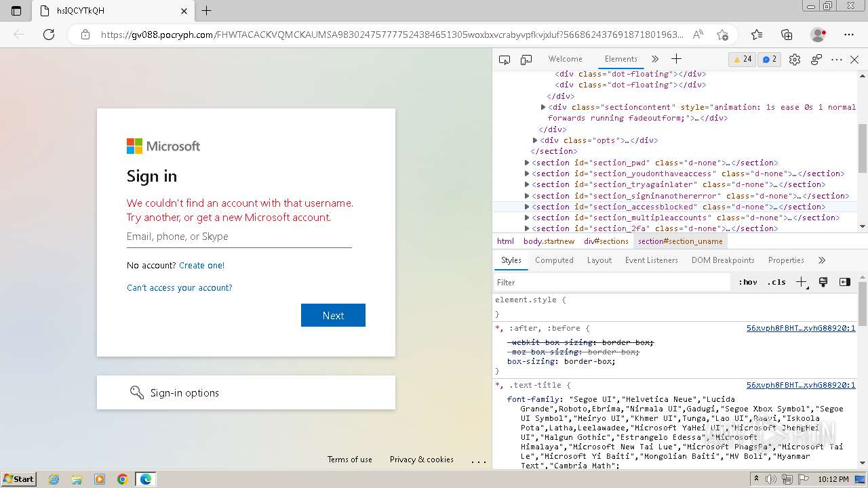868x488 pixels.
Task: Open the 2 info messages badge
Action: pyautogui.click(x=770, y=60)
